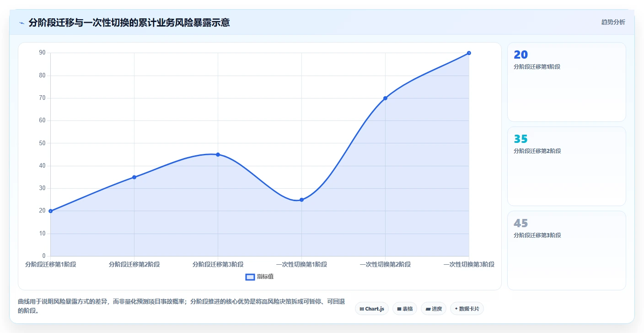
Task: Click x-axis label 一次性切换第3阶段
Action: pos(469,264)
